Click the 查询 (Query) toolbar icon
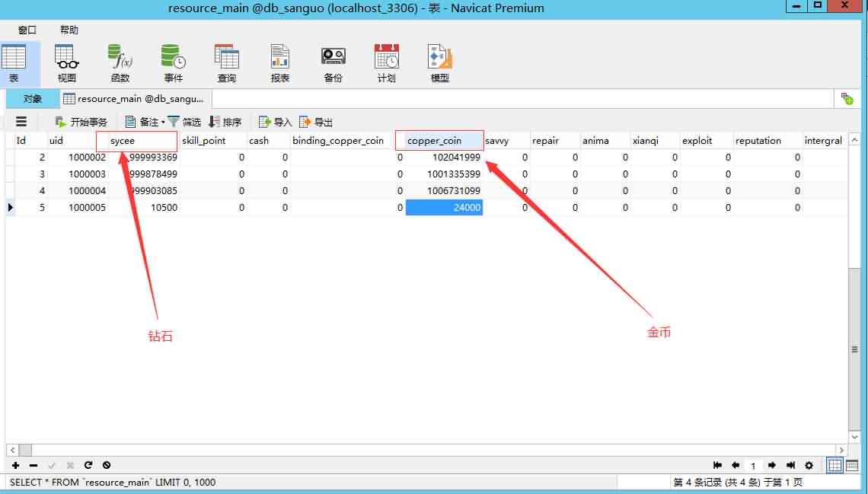Image resolution: width=868 pixels, height=494 pixels. tap(227, 62)
